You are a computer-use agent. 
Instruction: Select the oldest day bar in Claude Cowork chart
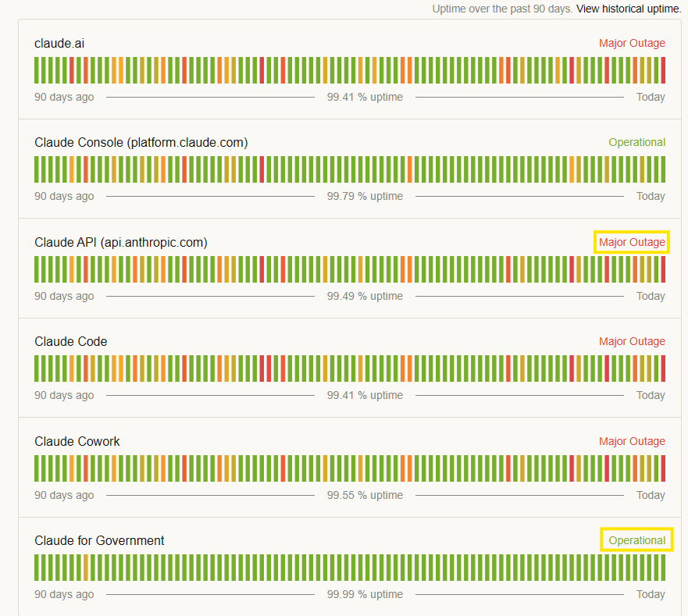coord(37,468)
